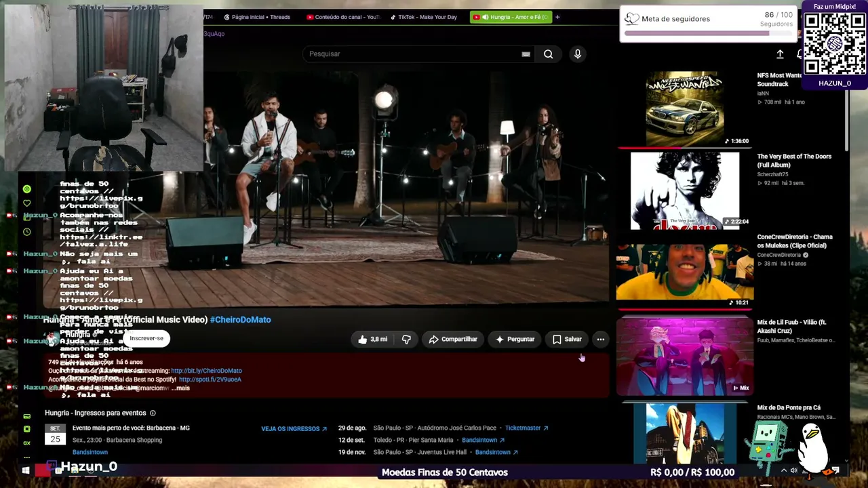Viewport: 868px width, 488px height.
Task: Open Bandsintown link for Juventus Live Hall
Action: click(496, 452)
